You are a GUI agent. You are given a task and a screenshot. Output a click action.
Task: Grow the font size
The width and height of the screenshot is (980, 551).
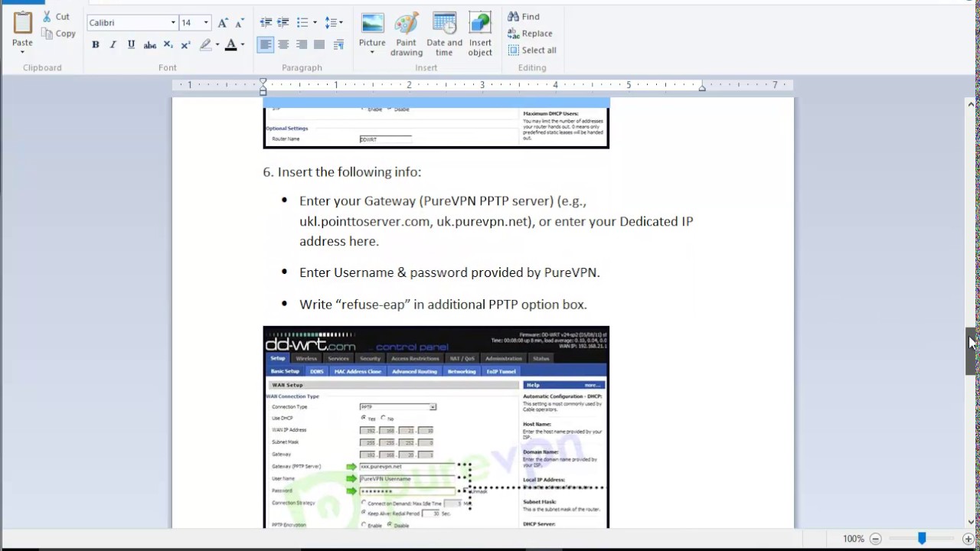(223, 23)
